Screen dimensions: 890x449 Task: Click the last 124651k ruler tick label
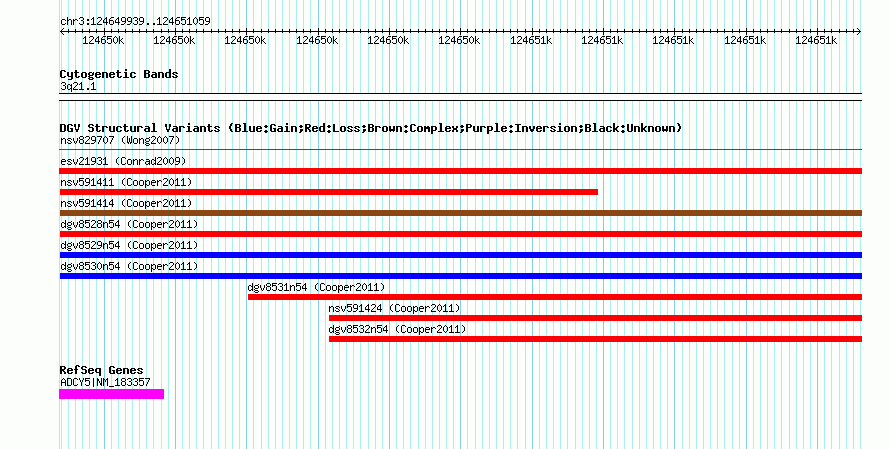(816, 41)
